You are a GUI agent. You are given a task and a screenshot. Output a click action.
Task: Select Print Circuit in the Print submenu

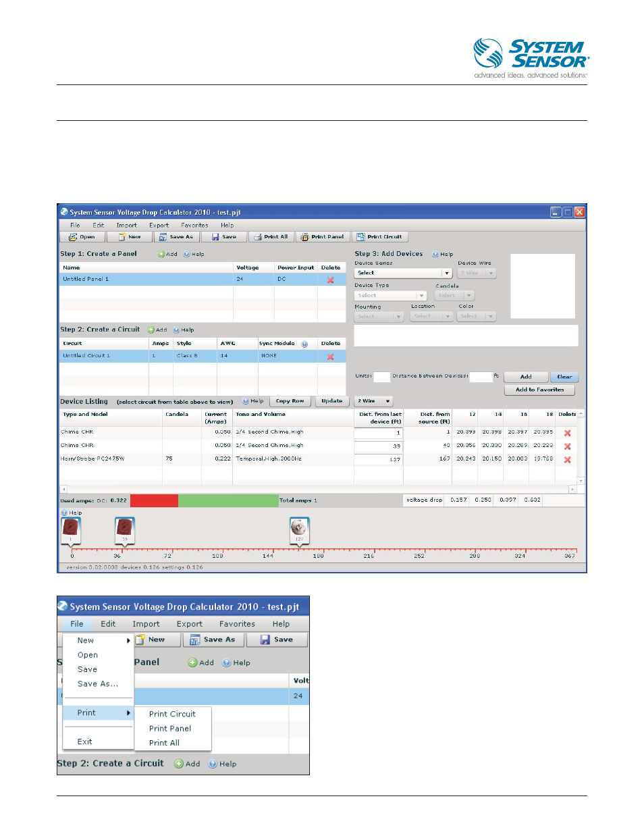(172, 714)
